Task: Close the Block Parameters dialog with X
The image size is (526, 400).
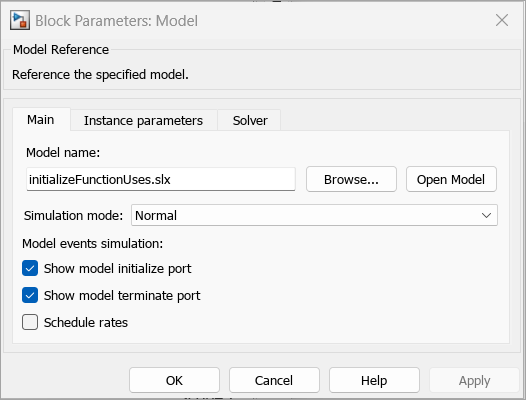Action: (502, 20)
